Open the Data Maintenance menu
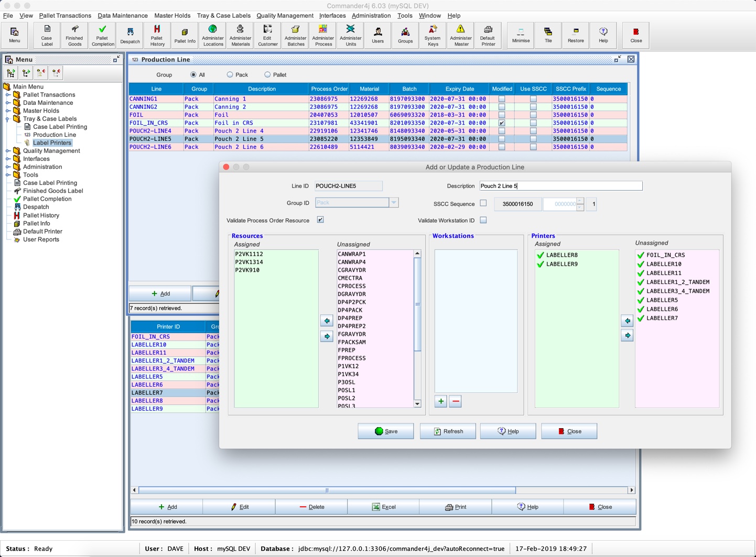Viewport: 756px width, 557px height. pos(123,16)
